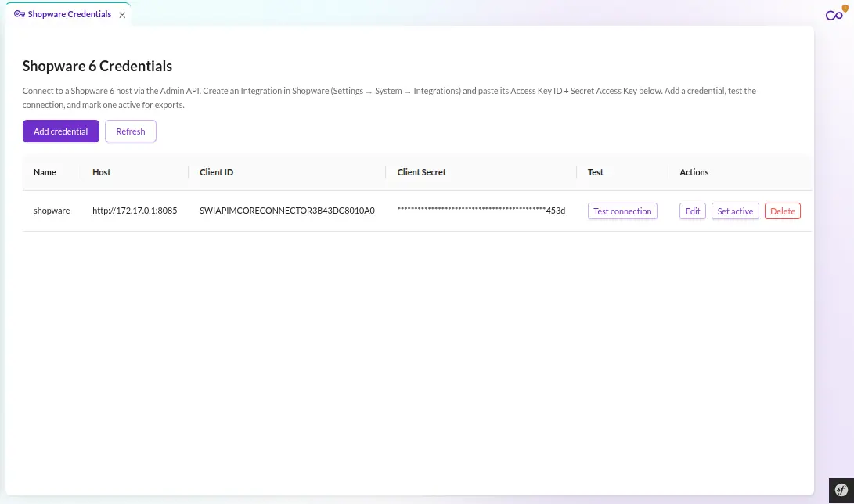Delete the shopware credential
854x504 pixels.
coord(783,211)
